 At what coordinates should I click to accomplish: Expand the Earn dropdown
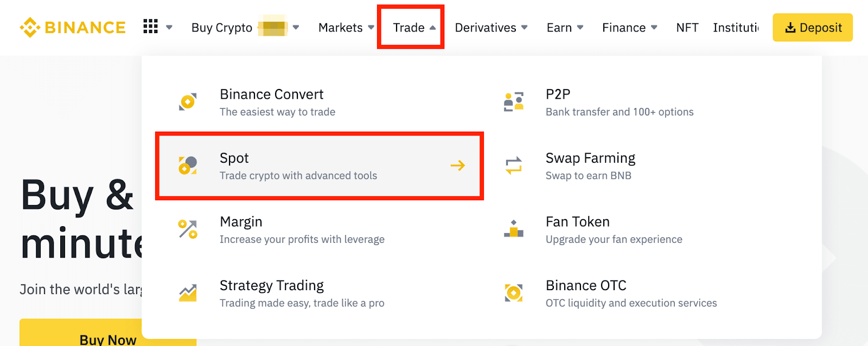(564, 27)
